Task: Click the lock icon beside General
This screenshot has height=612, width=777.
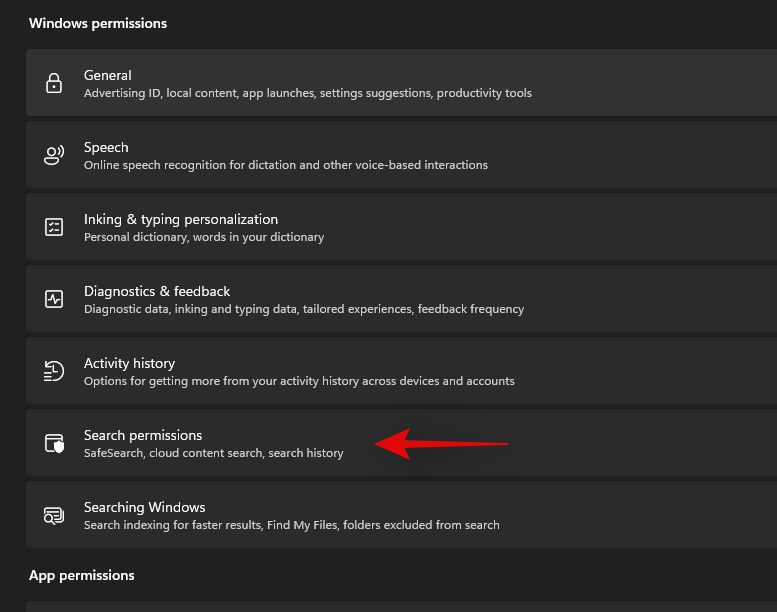Action: [54, 83]
